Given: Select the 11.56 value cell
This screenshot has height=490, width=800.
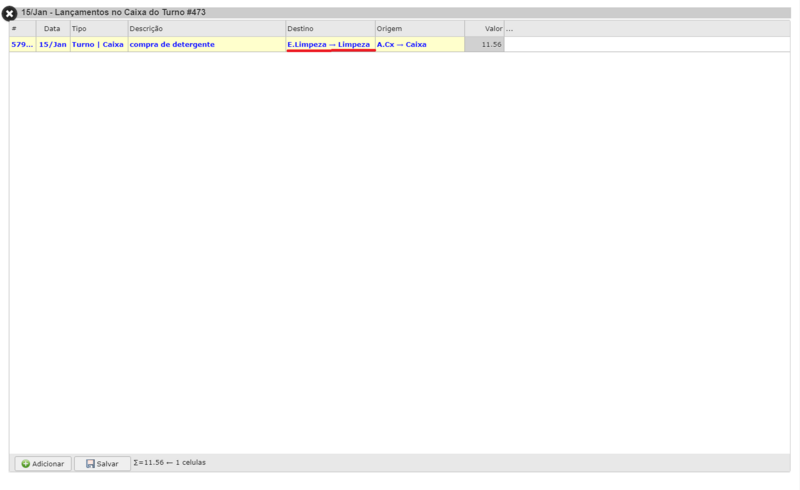Looking at the screenshot, I should (484, 44).
